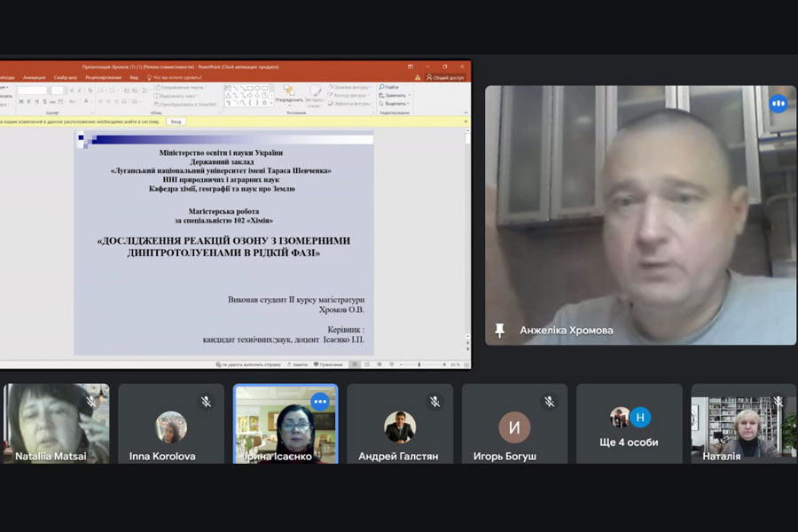This screenshot has height=532, width=798.
Task: Select Nataliia Matsai video thumbnail
Action: (x=56, y=424)
